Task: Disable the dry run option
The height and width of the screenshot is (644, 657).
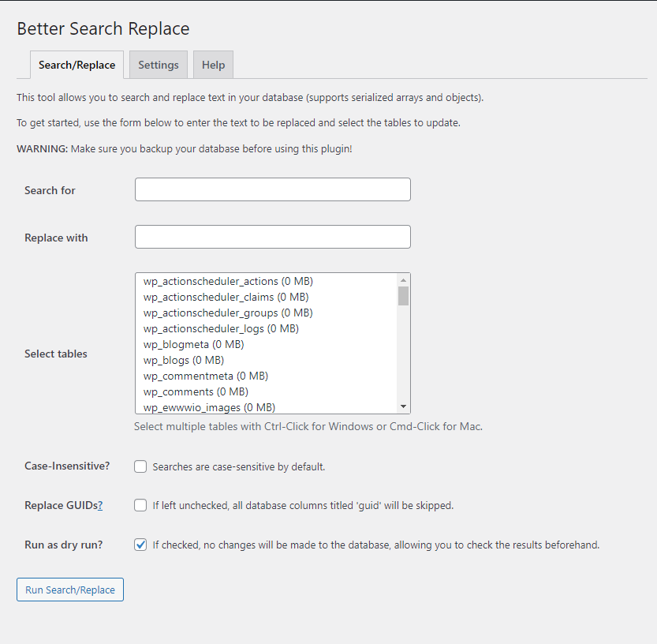Action: pos(140,545)
